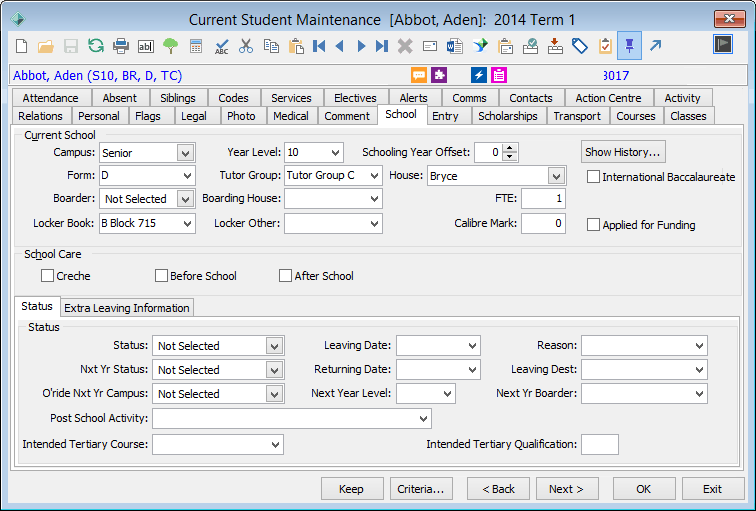Image resolution: width=756 pixels, height=511 pixels.
Task: Expand the House dropdown showing Bryce
Action: [x=556, y=176]
